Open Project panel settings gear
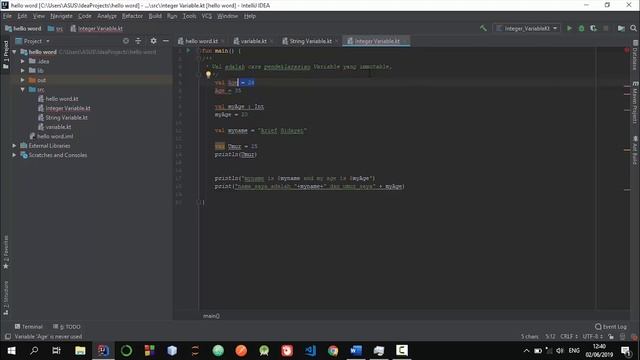This screenshot has width=640, height=360. [x=153, y=41]
